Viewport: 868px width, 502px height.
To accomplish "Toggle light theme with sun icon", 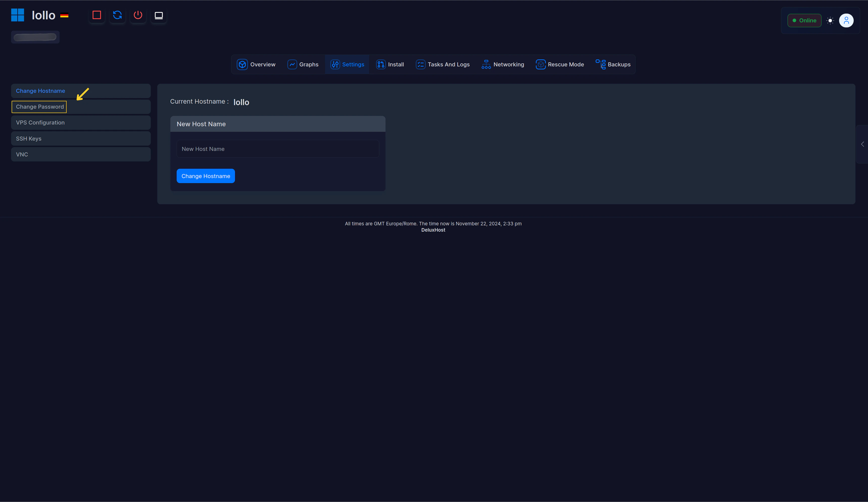I will pyautogui.click(x=830, y=20).
